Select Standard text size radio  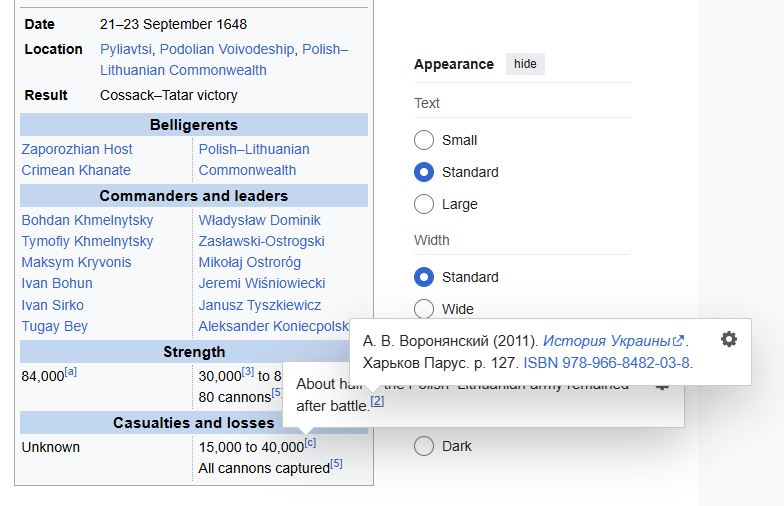(x=424, y=172)
